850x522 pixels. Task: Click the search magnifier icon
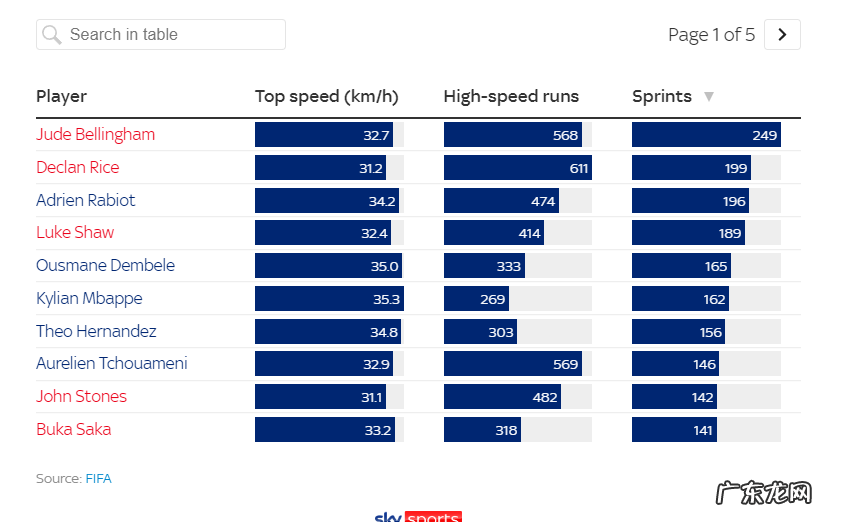52,35
